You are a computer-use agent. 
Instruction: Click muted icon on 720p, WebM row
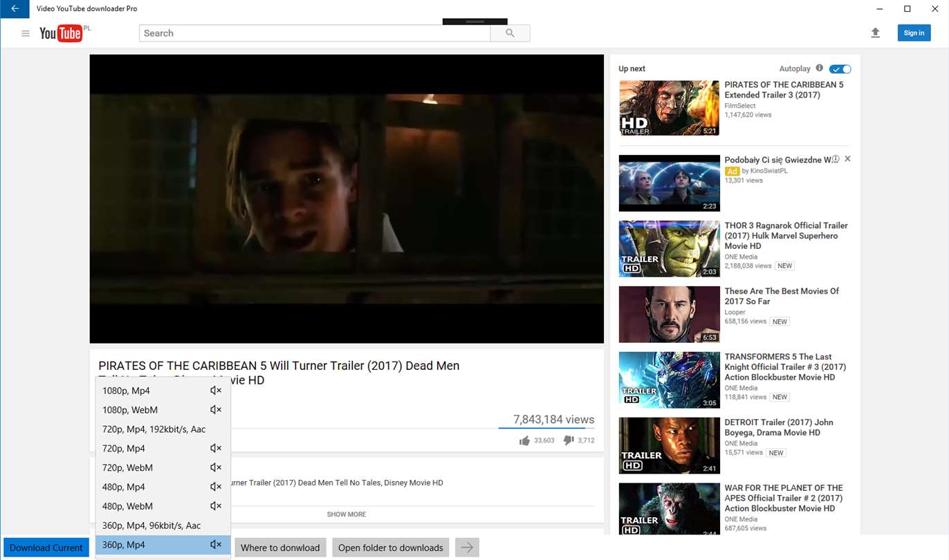(x=216, y=468)
